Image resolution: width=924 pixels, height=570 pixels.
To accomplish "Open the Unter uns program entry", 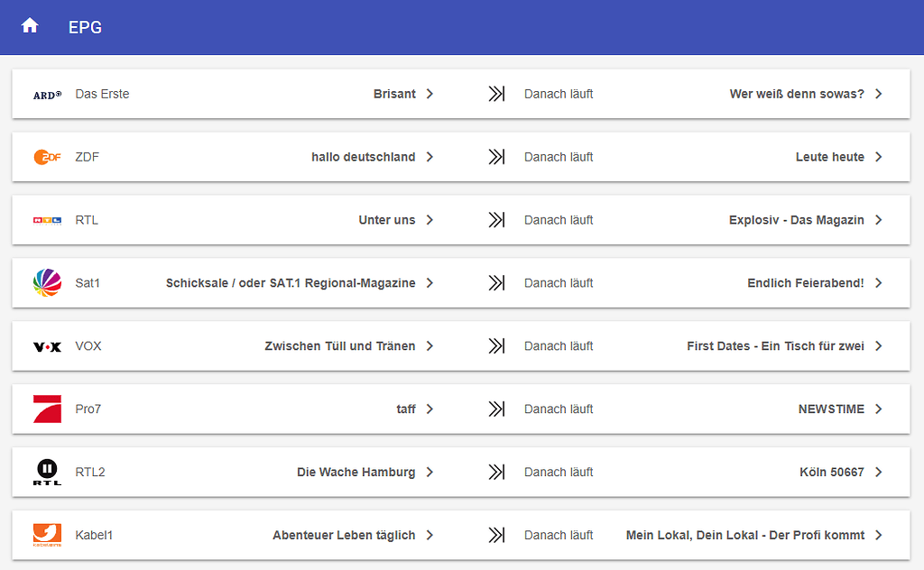I will [x=386, y=220].
